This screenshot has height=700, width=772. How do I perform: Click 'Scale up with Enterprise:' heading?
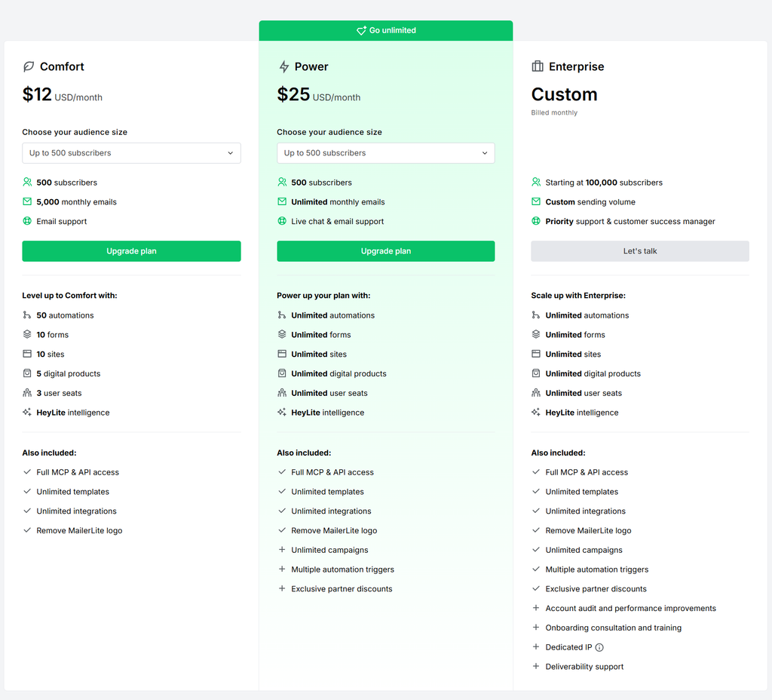point(578,296)
